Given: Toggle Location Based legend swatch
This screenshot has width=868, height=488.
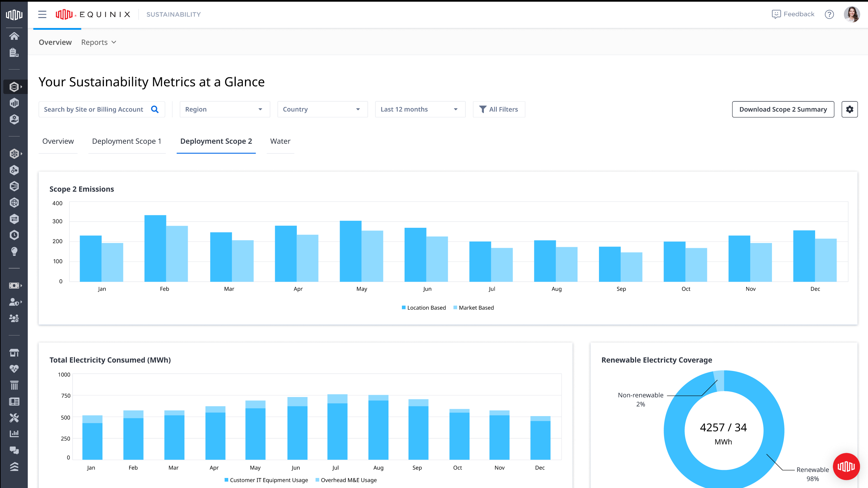Looking at the screenshot, I should pos(404,307).
